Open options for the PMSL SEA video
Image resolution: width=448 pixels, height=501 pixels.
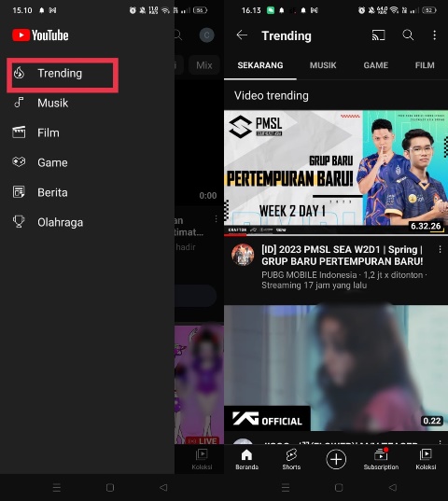(440, 249)
